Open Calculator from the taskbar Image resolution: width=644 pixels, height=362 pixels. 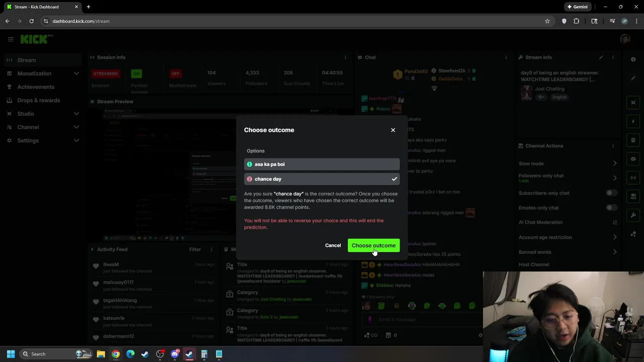204,354
